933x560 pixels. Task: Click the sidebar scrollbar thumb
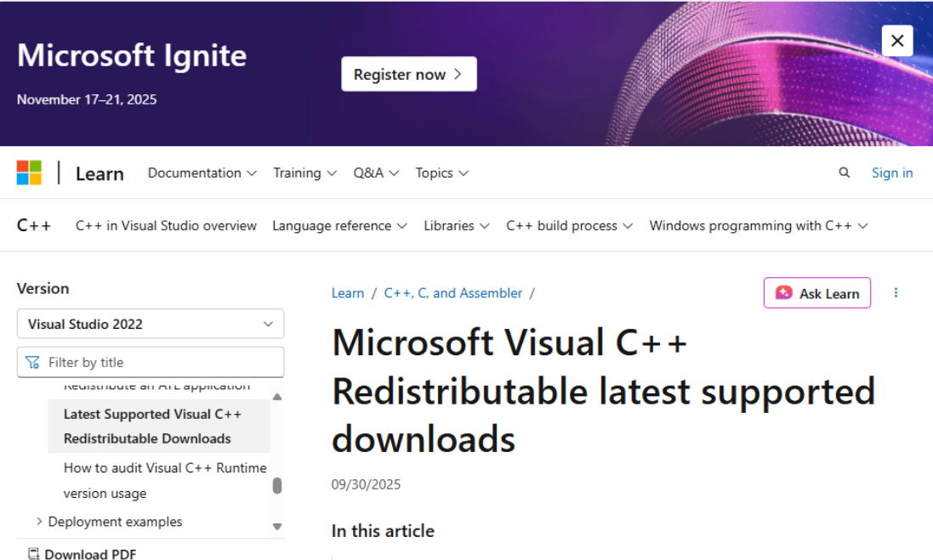[277, 486]
